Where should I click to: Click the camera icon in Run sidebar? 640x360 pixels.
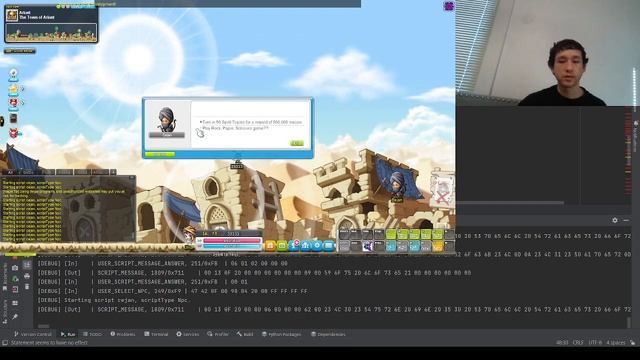pyautogui.click(x=15, y=268)
